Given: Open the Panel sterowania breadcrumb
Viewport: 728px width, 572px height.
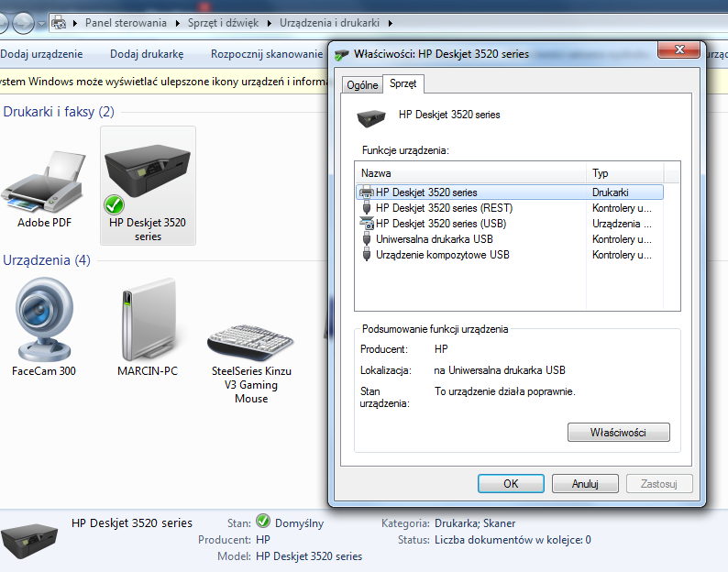Looking at the screenshot, I should [126, 23].
